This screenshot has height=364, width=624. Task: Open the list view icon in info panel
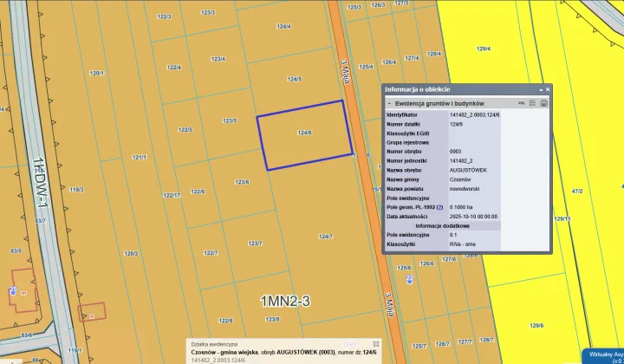point(532,103)
